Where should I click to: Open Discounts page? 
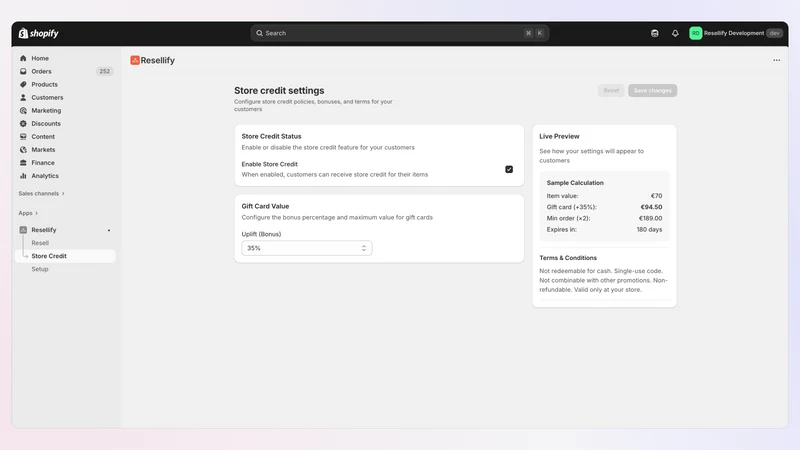click(x=46, y=123)
